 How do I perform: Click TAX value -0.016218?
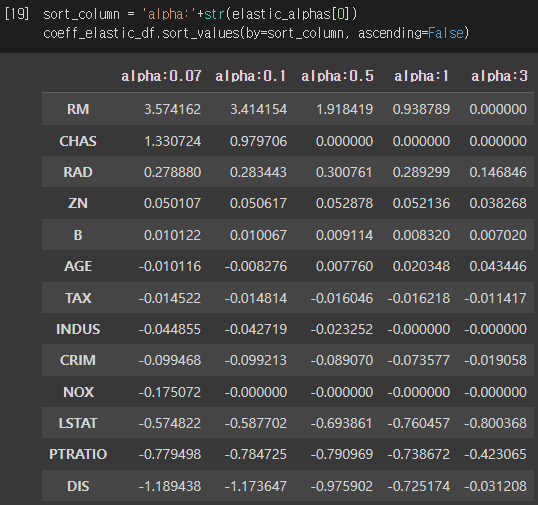tap(419, 298)
